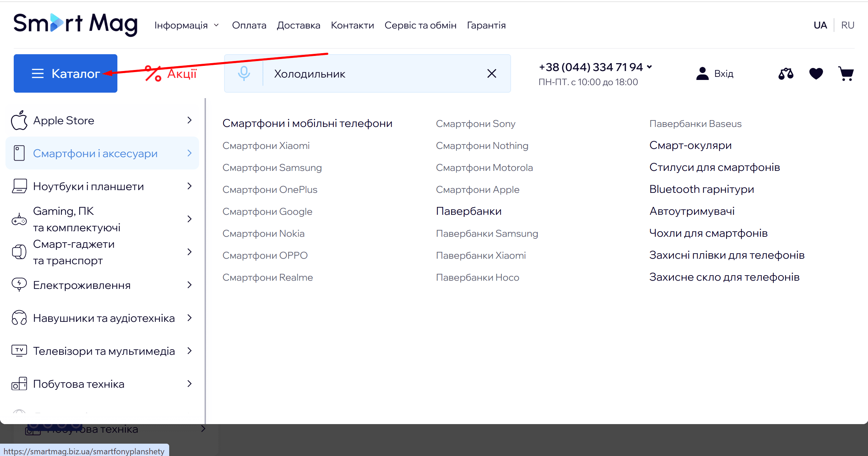
Task: Open Павербанки Baseus link
Action: (x=696, y=124)
